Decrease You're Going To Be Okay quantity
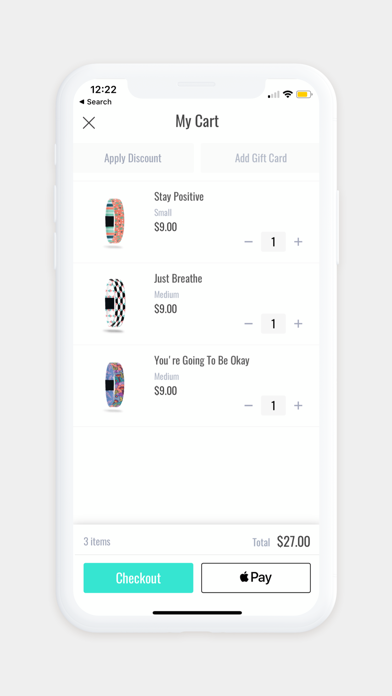 pos(249,406)
